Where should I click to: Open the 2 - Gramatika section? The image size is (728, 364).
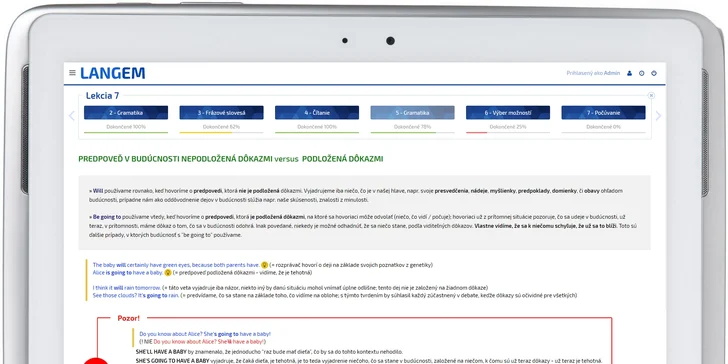(x=126, y=112)
